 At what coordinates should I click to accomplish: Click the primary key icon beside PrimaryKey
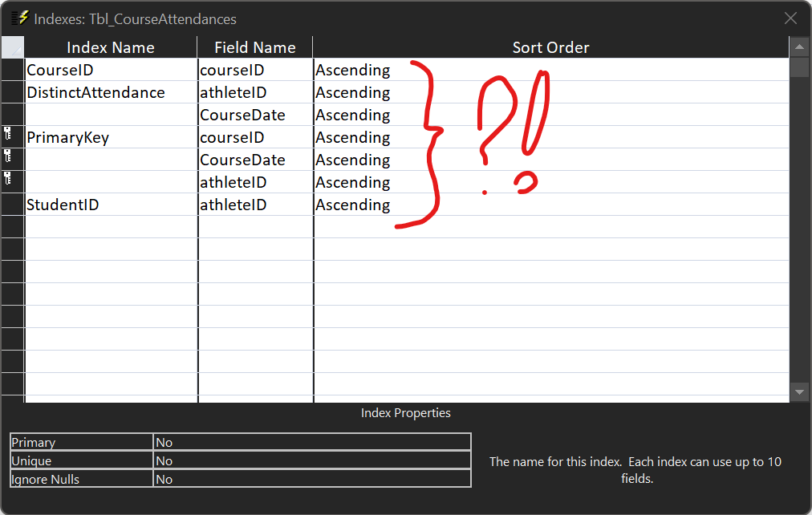[8, 137]
